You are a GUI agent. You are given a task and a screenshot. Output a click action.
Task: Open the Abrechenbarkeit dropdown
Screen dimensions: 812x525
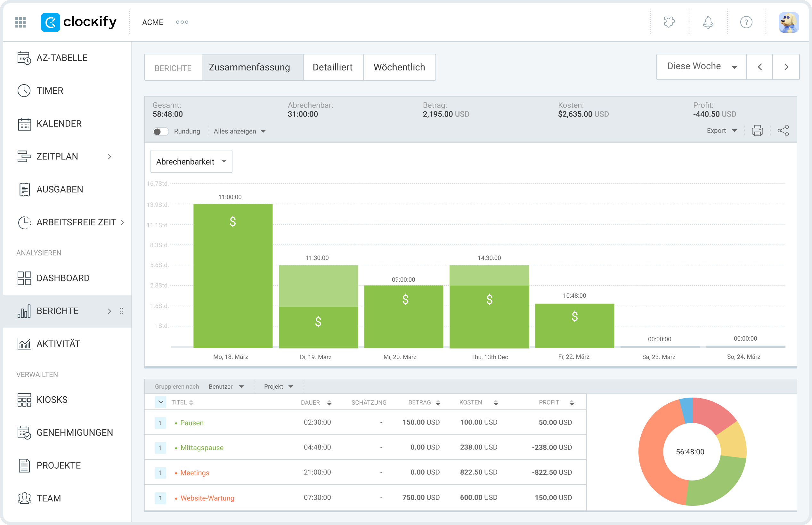coord(191,162)
